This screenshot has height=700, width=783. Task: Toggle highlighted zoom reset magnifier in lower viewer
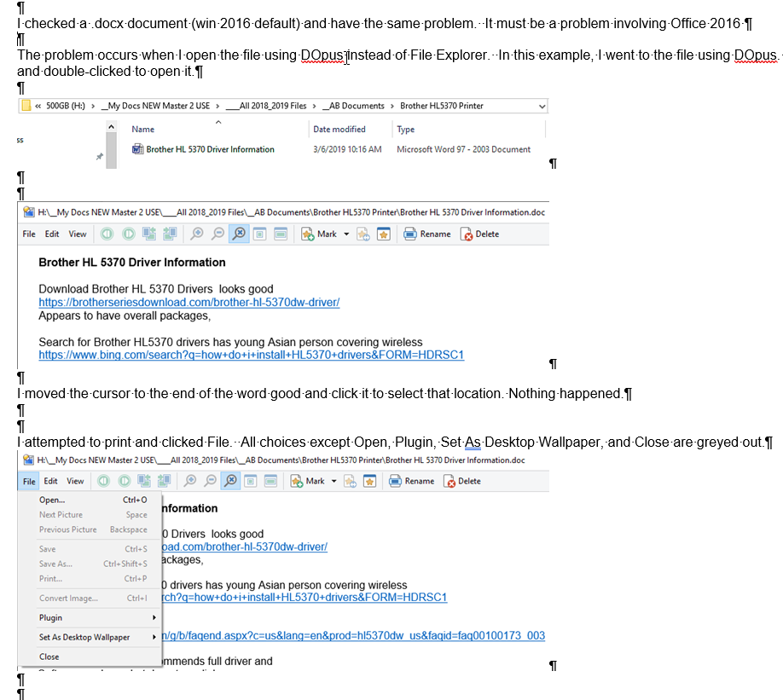[x=230, y=481]
